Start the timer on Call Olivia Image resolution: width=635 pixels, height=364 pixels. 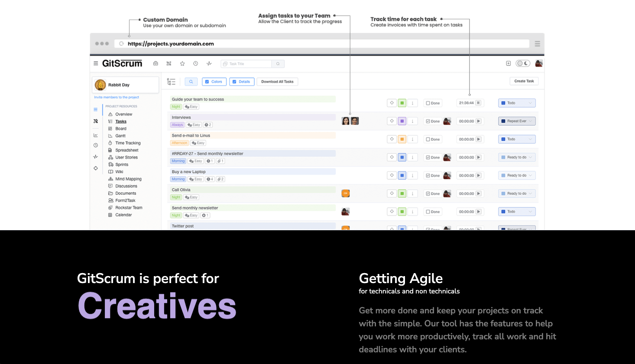click(478, 193)
